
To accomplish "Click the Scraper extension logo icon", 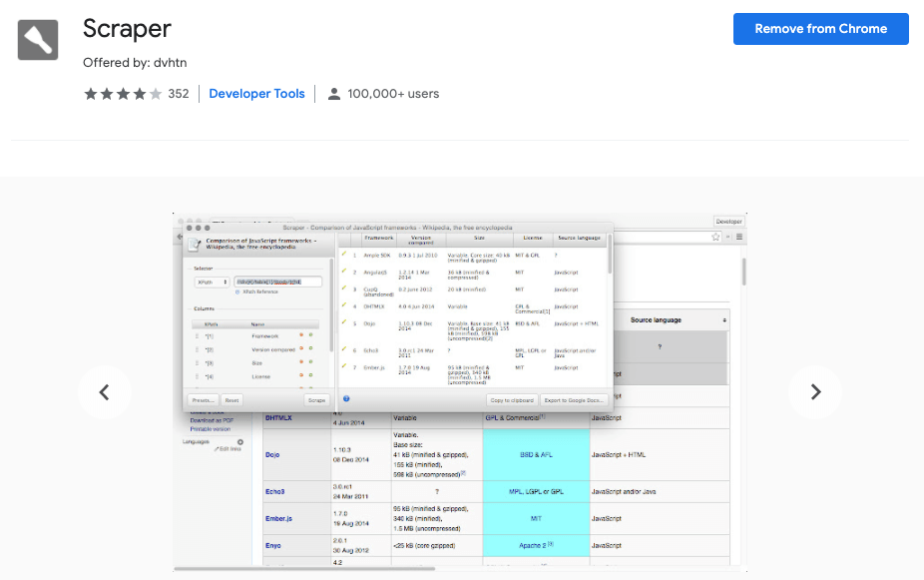I will click(38, 40).
